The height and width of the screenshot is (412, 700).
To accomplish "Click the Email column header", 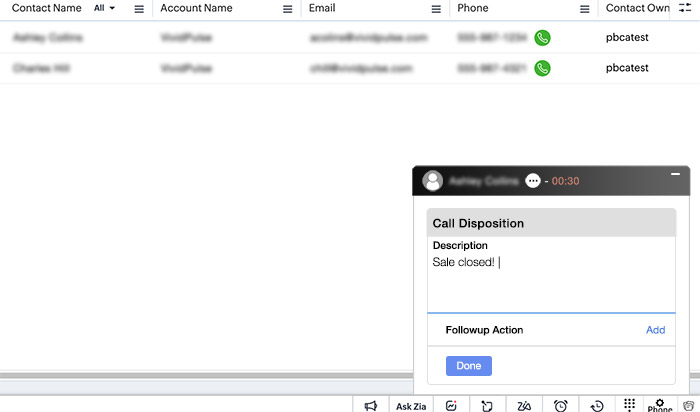I will pos(322,8).
